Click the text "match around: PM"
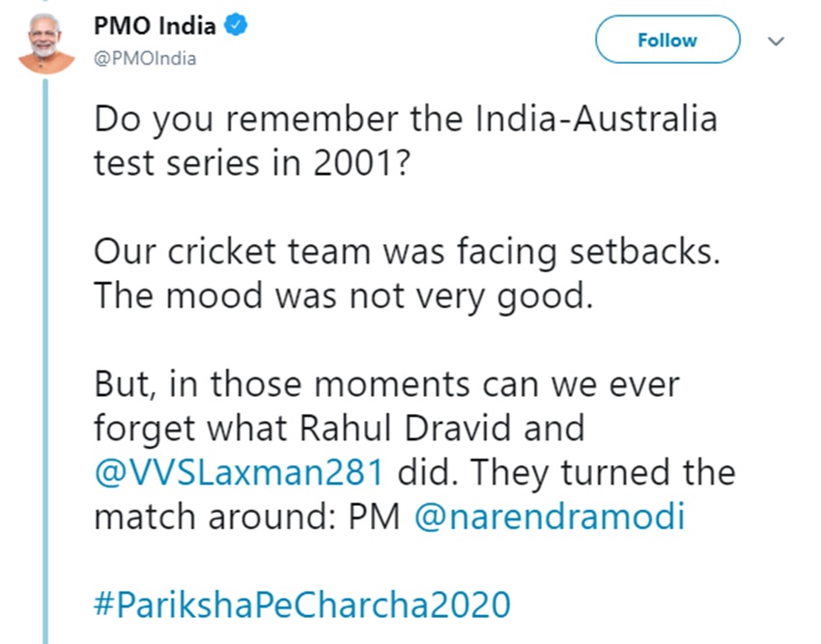 click(x=247, y=517)
